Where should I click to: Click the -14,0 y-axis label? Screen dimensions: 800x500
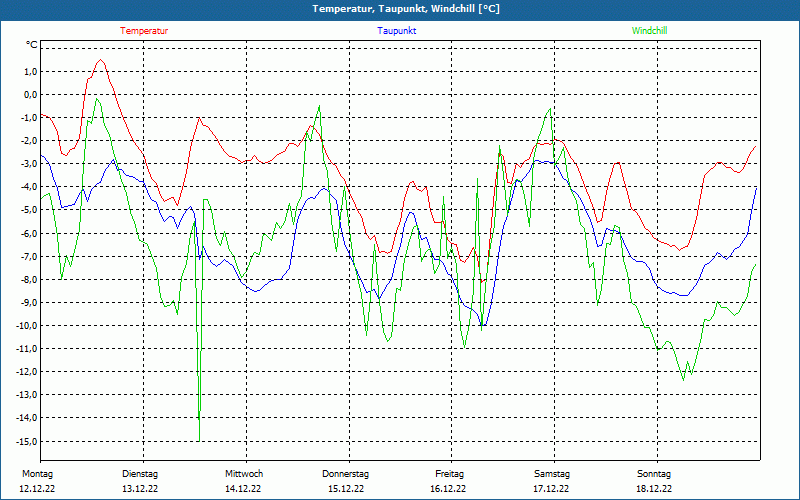pyautogui.click(x=27, y=418)
